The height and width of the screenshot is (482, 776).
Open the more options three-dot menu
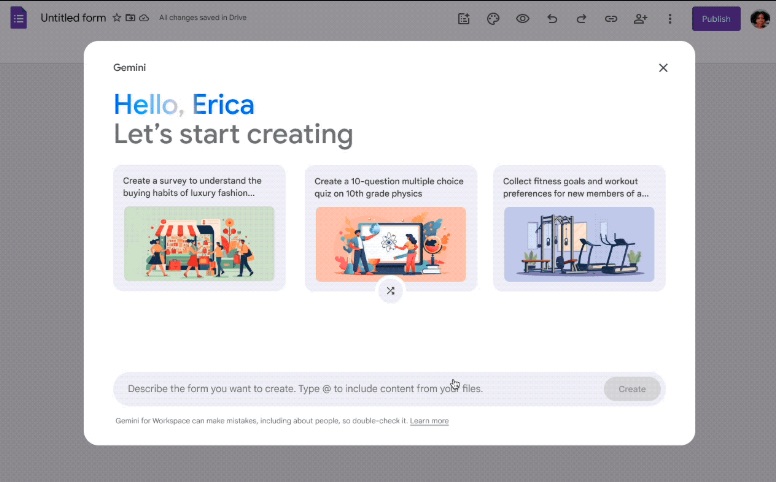(670, 19)
